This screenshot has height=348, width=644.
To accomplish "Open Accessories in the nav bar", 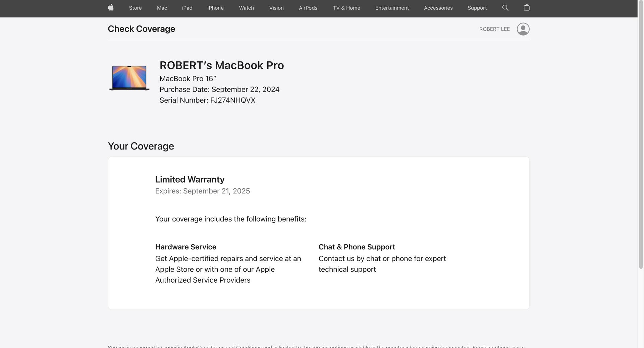I will (x=438, y=8).
